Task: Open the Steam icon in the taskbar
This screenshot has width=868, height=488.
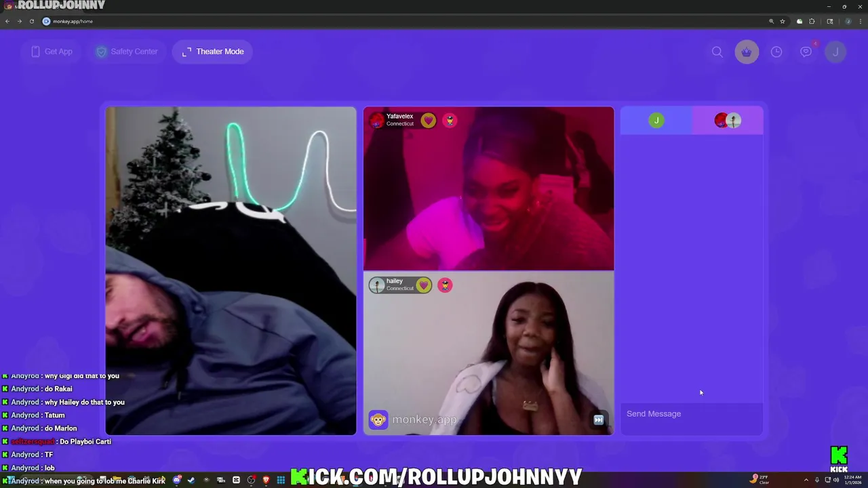Action: coord(192,480)
